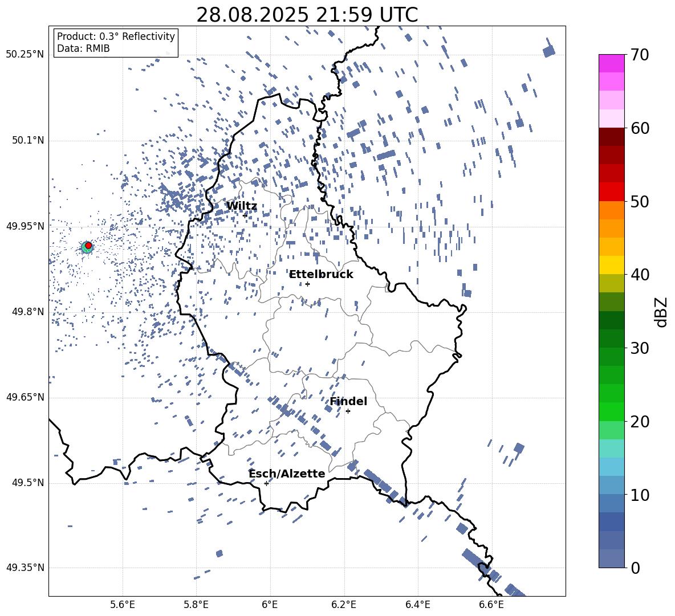Click the colorbar tick value 40
The height and width of the screenshot is (616, 675).
(640, 275)
